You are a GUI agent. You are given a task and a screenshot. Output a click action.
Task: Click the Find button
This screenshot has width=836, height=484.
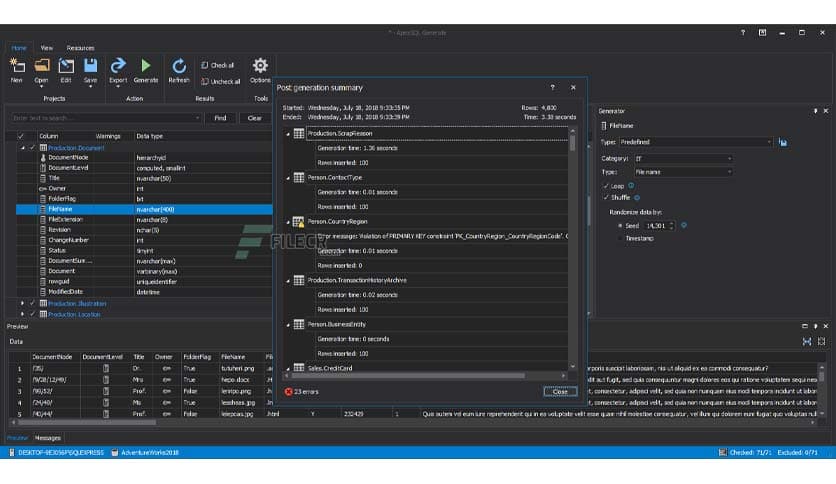pyautogui.click(x=220, y=118)
